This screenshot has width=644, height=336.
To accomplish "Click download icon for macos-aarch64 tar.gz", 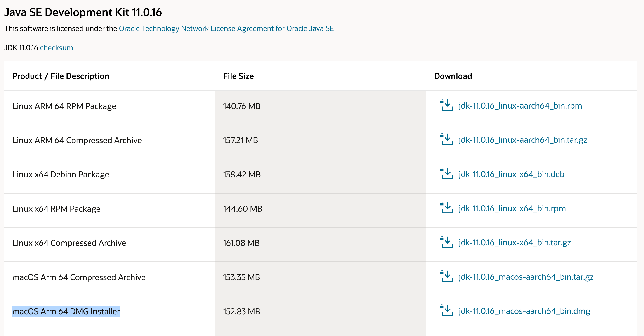I will [x=447, y=277].
